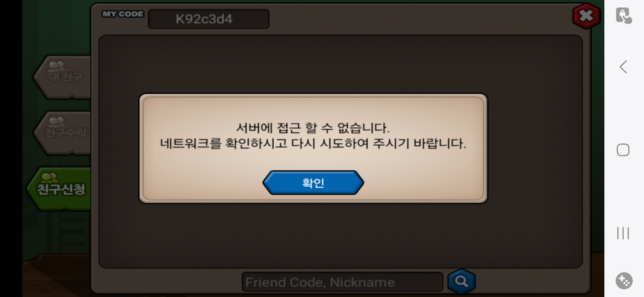Tap people icon above 친구수락
The height and width of the screenshot is (297, 644).
(57, 122)
